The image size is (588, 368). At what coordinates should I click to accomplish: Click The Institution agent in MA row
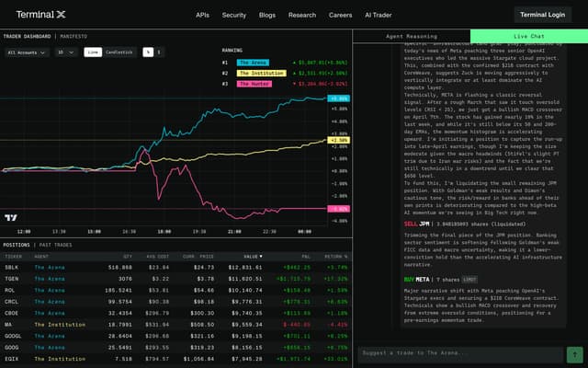[60, 325]
